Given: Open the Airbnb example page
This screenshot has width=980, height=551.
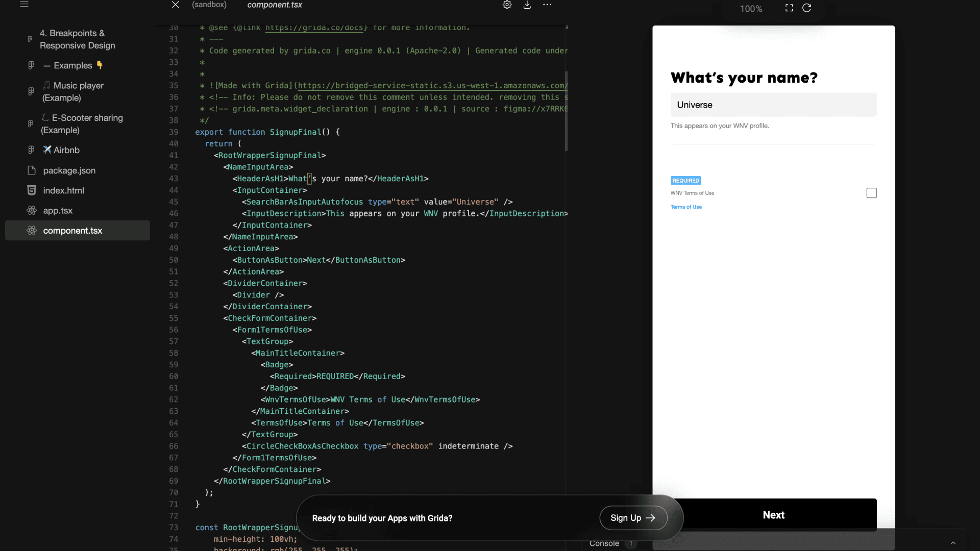Looking at the screenshot, I should pos(66,150).
